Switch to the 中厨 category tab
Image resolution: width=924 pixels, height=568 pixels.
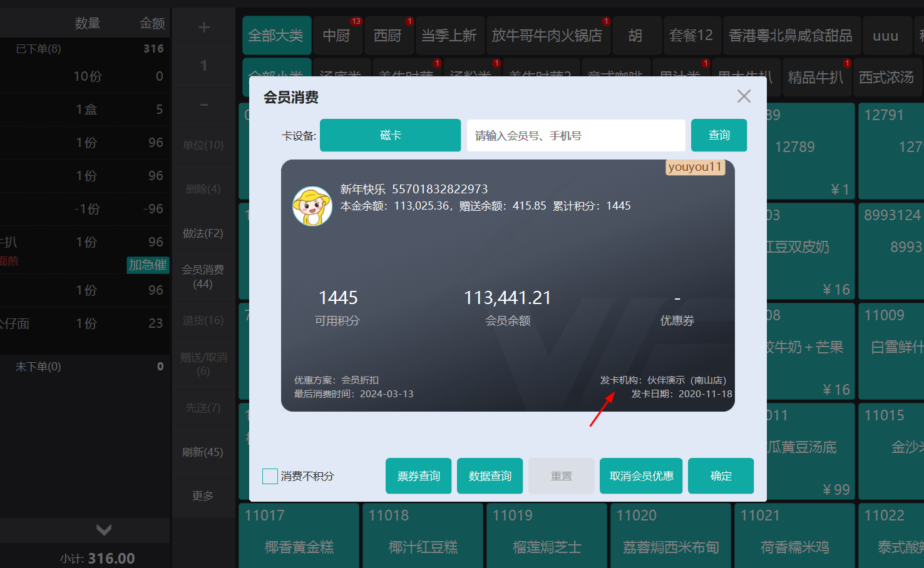pyautogui.click(x=337, y=36)
